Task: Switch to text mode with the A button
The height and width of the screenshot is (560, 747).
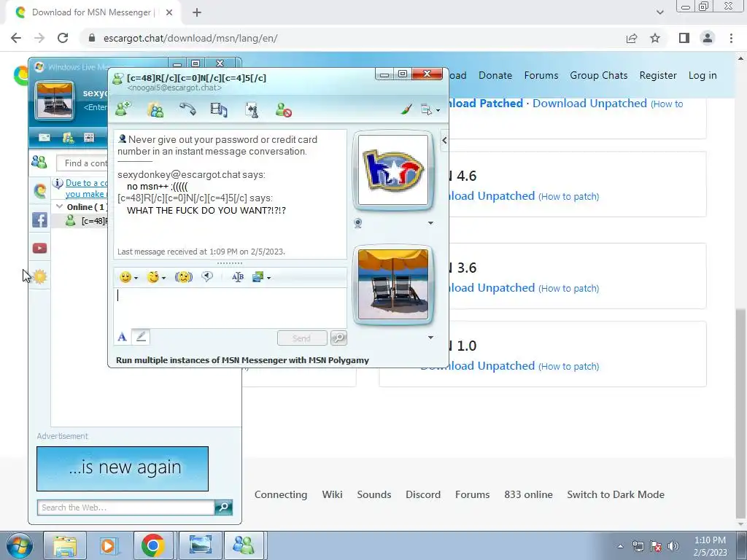Action: pos(123,337)
